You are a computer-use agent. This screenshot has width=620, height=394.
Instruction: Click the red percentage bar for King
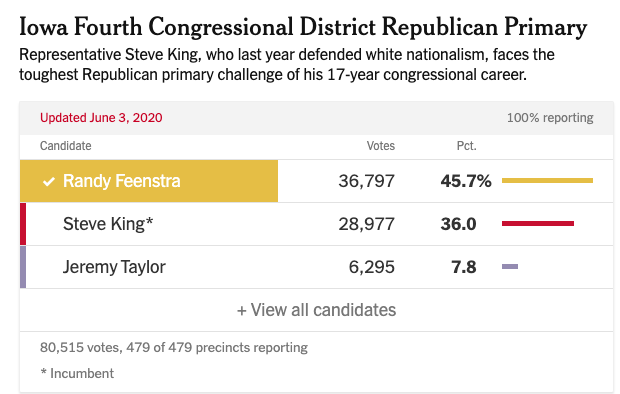click(538, 224)
